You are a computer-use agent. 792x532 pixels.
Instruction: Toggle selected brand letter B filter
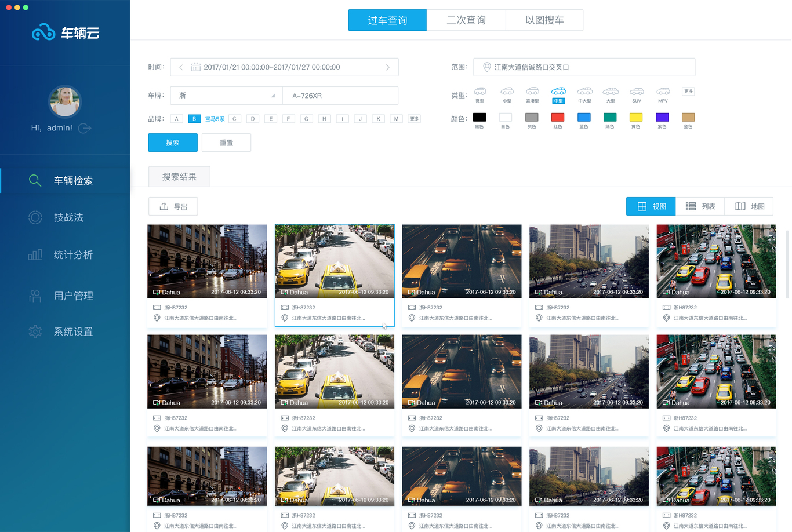tap(194, 119)
